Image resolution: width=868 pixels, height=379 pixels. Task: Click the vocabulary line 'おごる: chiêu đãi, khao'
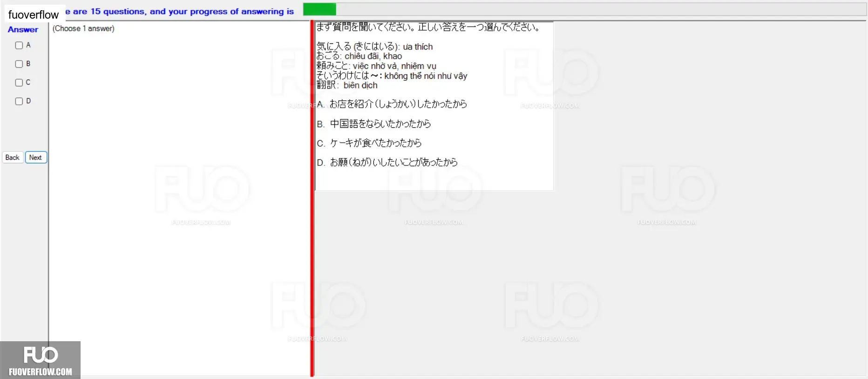click(359, 56)
